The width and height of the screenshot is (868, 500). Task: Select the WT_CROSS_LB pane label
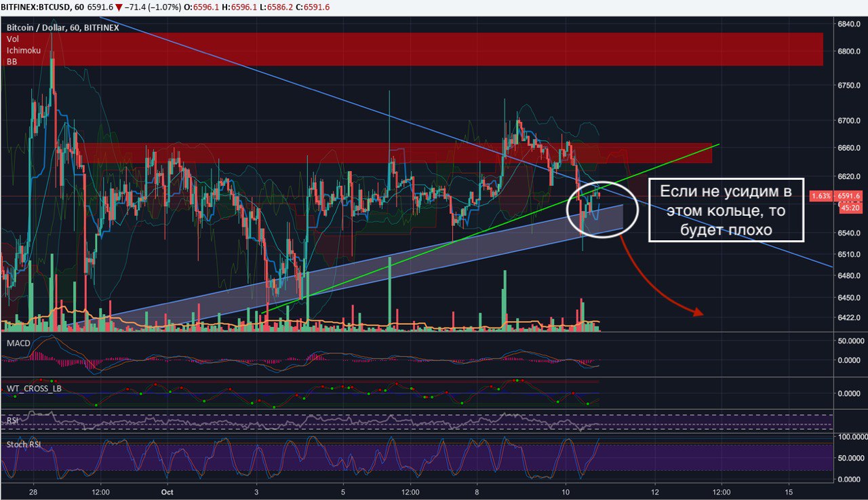point(33,389)
